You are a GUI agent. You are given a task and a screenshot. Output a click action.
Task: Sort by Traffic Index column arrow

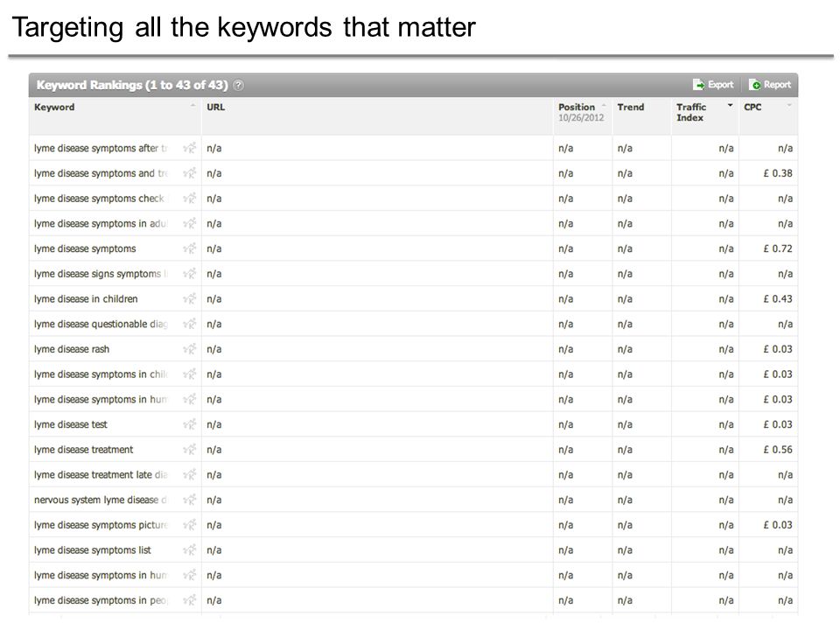pyautogui.click(x=730, y=106)
